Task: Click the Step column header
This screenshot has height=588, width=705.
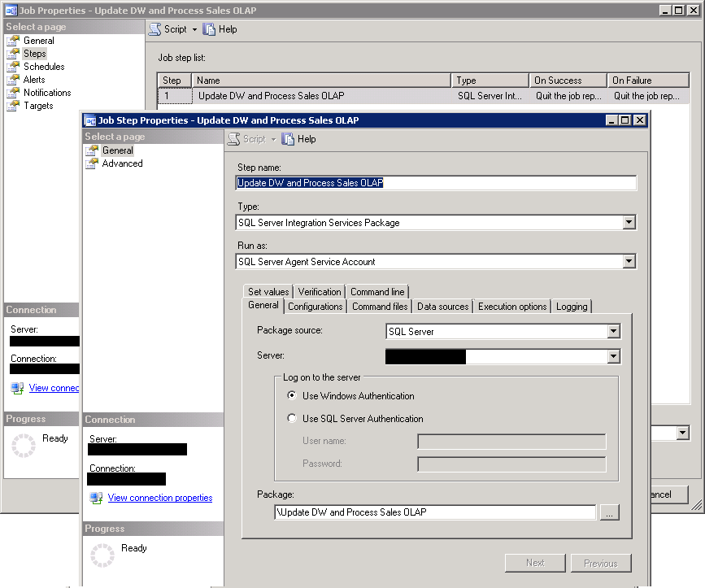Action: pos(175,81)
